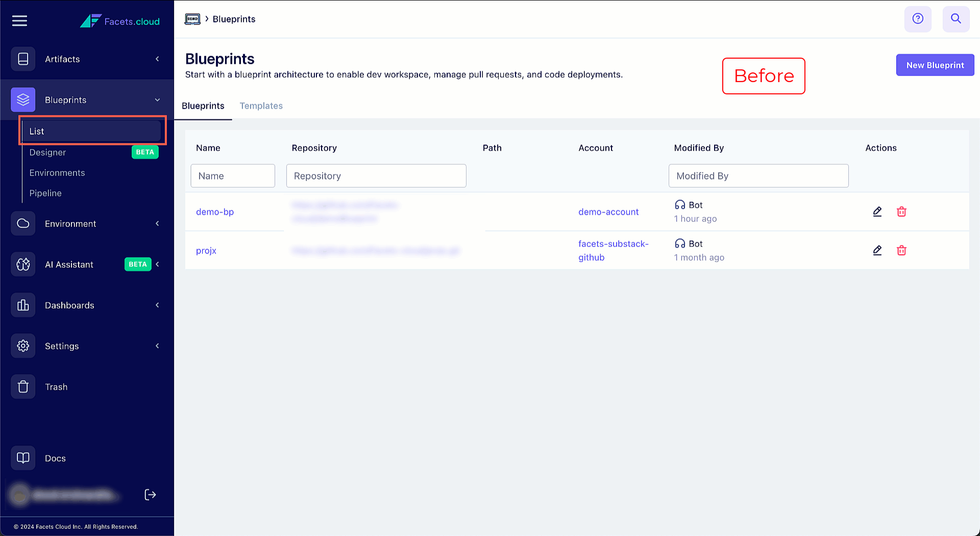Expand the Artifacts menu chevron
Image resolution: width=980 pixels, height=536 pixels.
[x=157, y=59]
